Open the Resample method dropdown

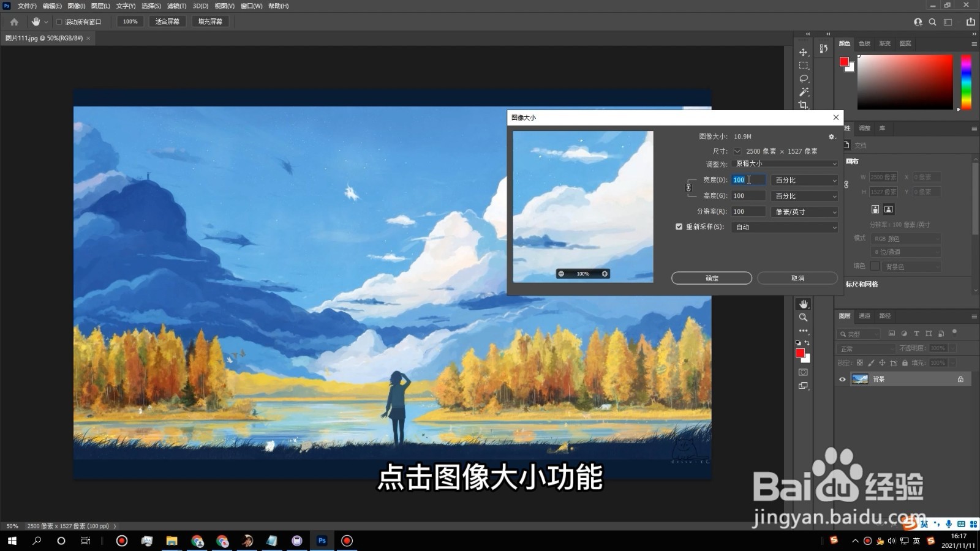click(x=785, y=227)
